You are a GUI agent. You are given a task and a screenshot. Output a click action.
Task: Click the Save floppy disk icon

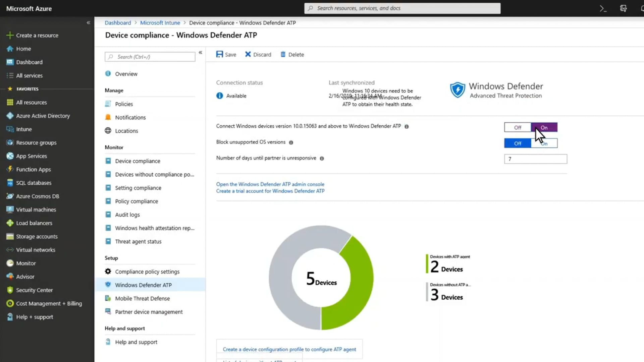tap(220, 54)
